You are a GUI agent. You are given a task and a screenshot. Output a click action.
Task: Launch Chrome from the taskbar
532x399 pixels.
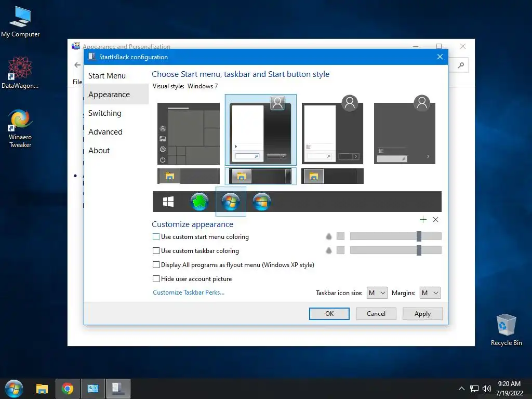click(68, 389)
